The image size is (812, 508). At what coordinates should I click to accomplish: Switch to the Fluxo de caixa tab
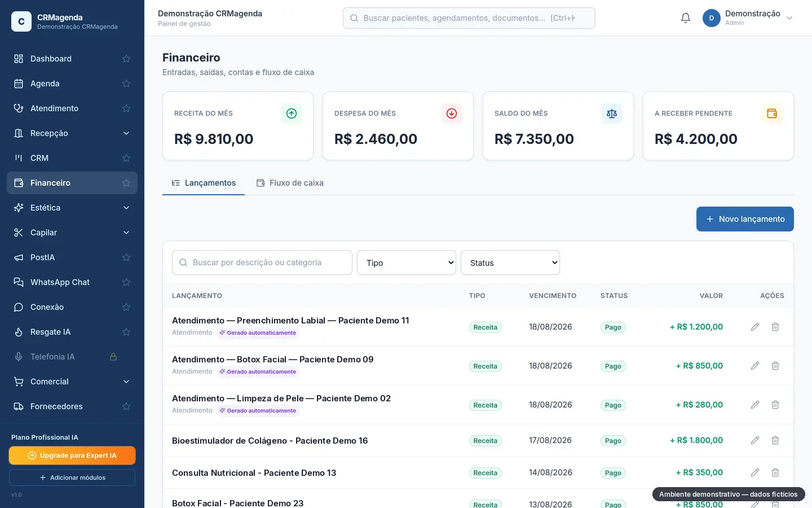(290, 183)
